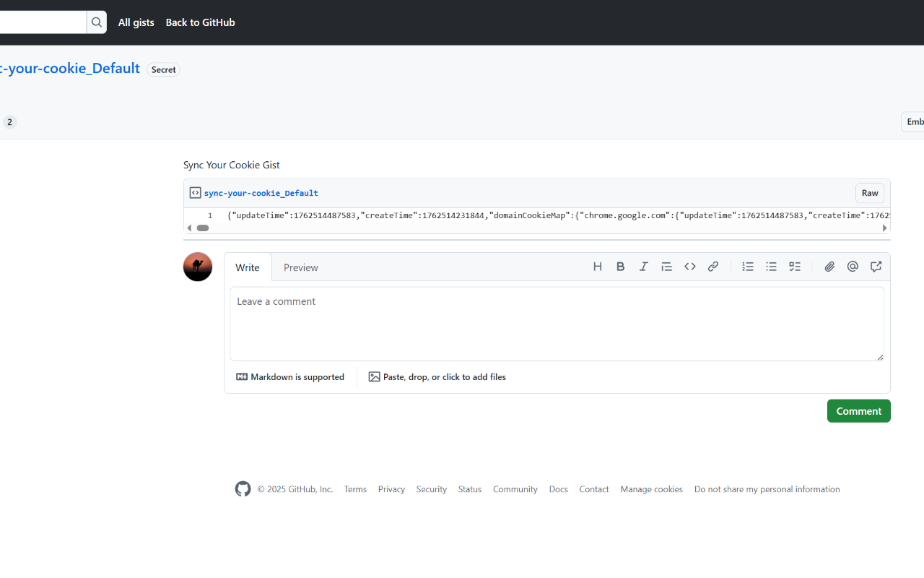Screen dimensions: 924x578
Task: Open the sync-your-cookie_Default gist title
Action: (x=70, y=69)
